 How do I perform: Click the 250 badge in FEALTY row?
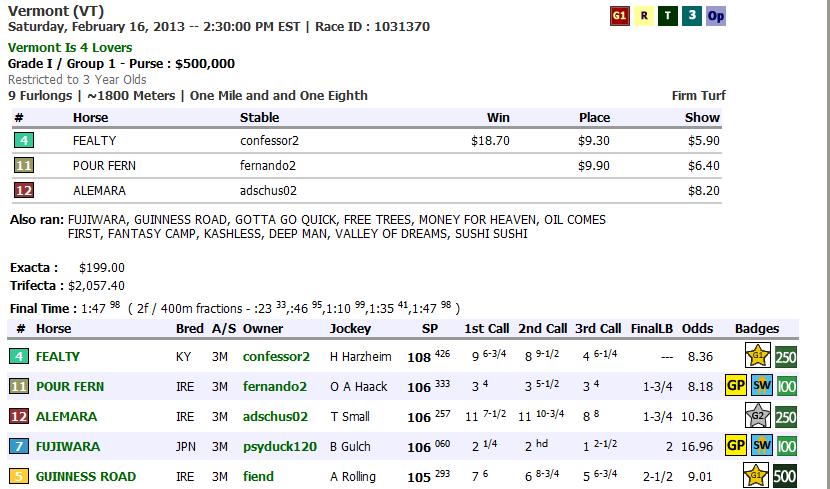click(786, 356)
